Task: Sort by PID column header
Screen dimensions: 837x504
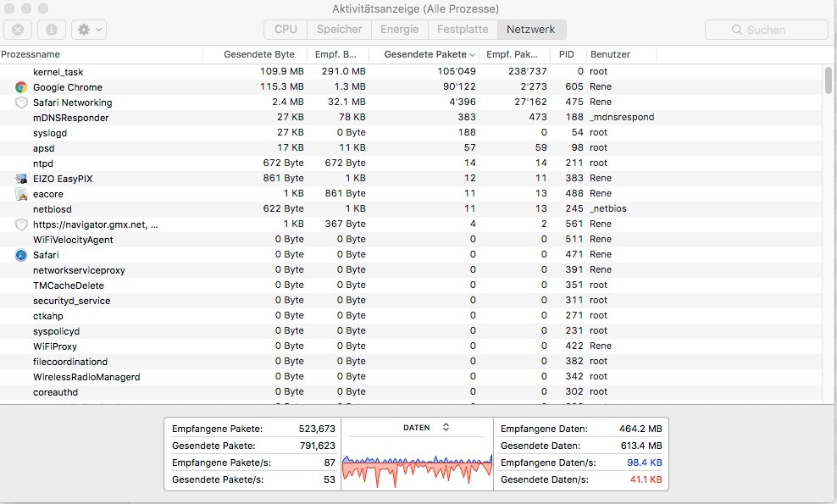Action: (567, 54)
